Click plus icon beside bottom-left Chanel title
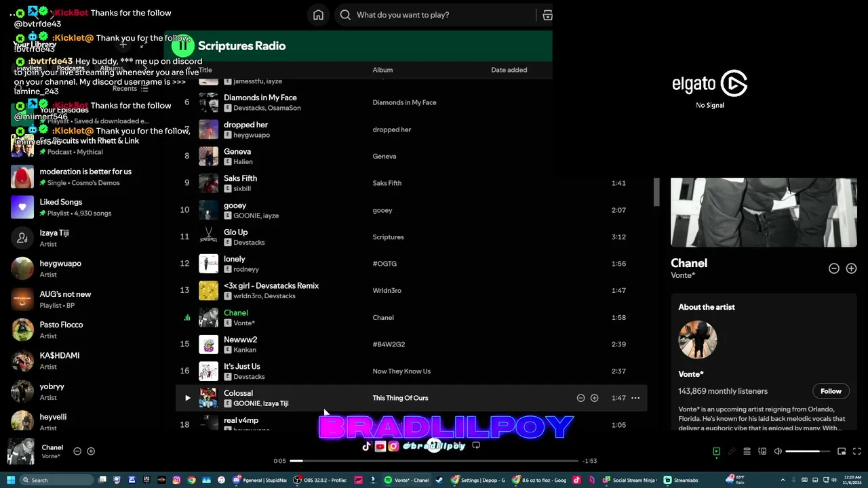868x488 pixels. (91, 451)
